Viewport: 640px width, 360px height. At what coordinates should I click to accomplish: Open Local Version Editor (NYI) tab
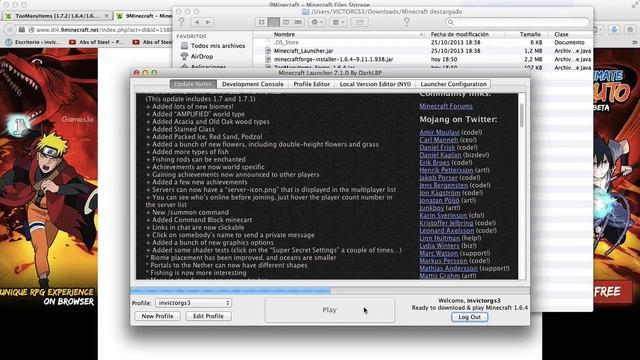click(x=375, y=84)
